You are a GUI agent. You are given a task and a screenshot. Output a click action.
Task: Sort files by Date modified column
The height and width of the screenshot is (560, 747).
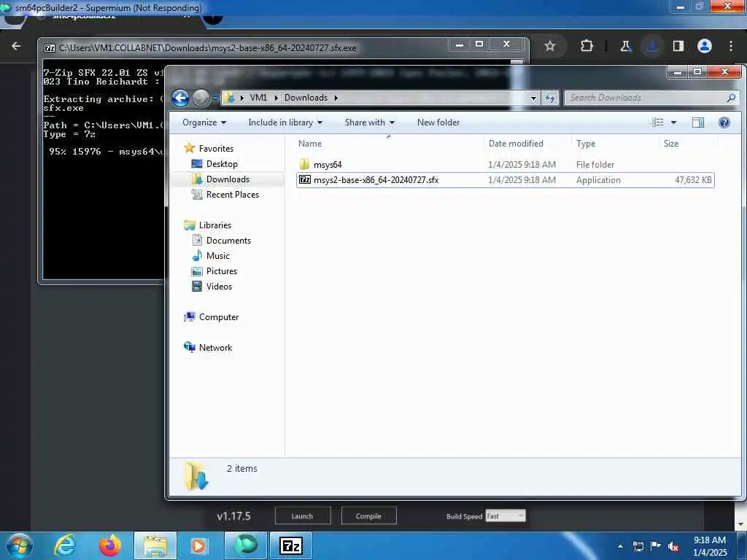tap(516, 144)
